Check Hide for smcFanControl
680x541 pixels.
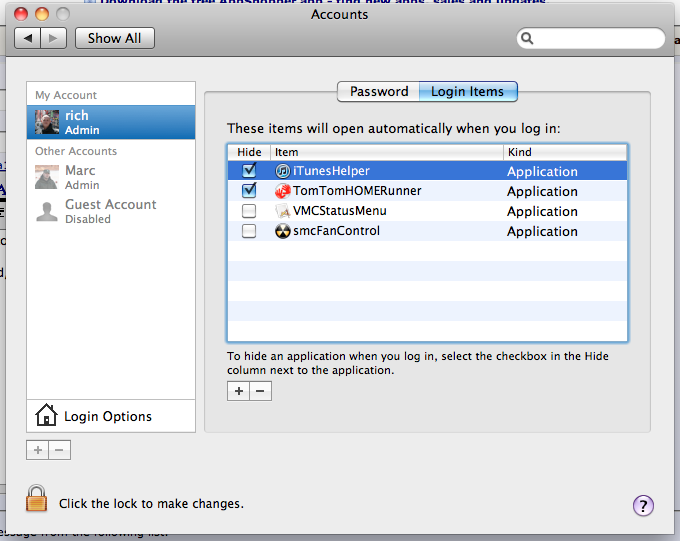click(249, 231)
